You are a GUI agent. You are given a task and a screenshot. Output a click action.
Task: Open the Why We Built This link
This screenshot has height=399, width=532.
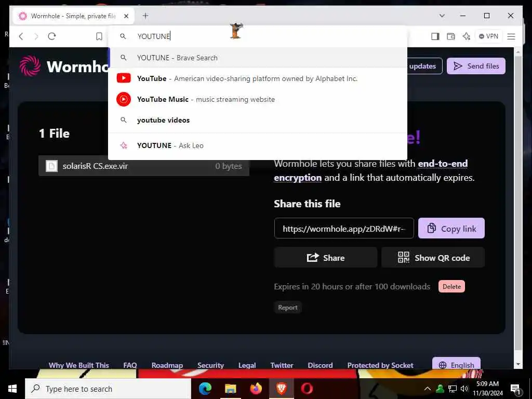click(x=79, y=365)
